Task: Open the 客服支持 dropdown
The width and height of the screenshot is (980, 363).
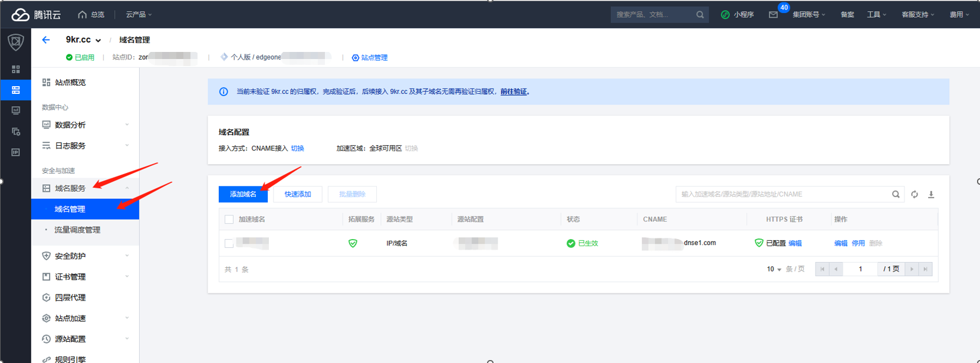Action: pos(917,14)
